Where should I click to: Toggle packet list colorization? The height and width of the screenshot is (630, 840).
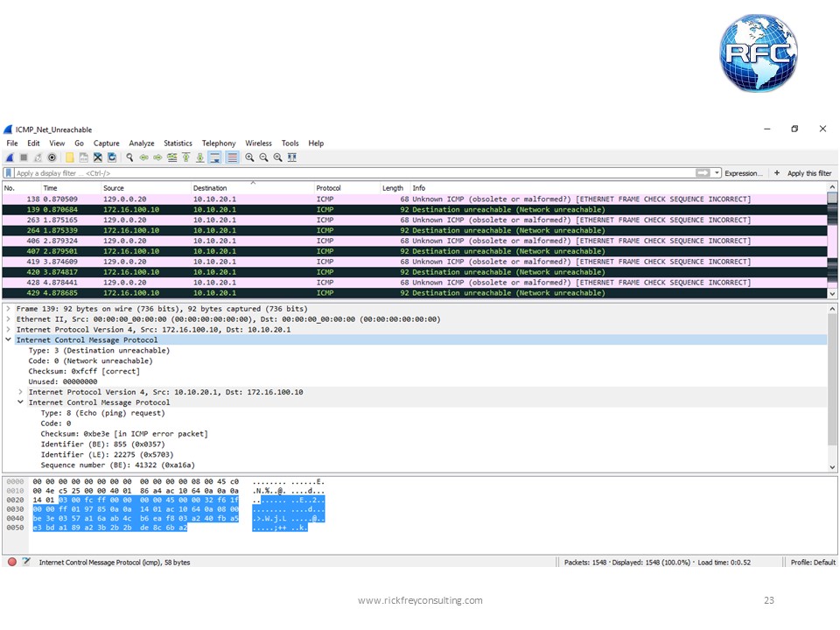click(232, 157)
